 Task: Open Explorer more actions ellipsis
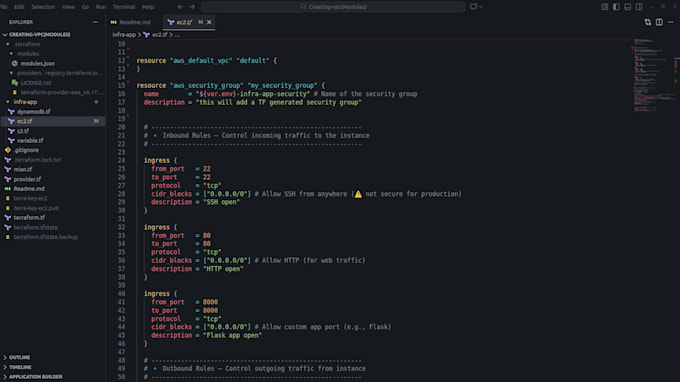(95, 22)
